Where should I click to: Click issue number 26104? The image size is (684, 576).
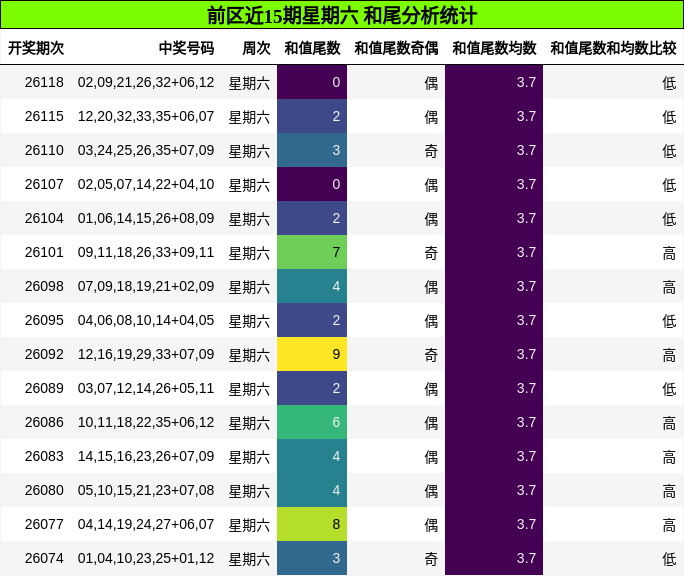point(44,218)
